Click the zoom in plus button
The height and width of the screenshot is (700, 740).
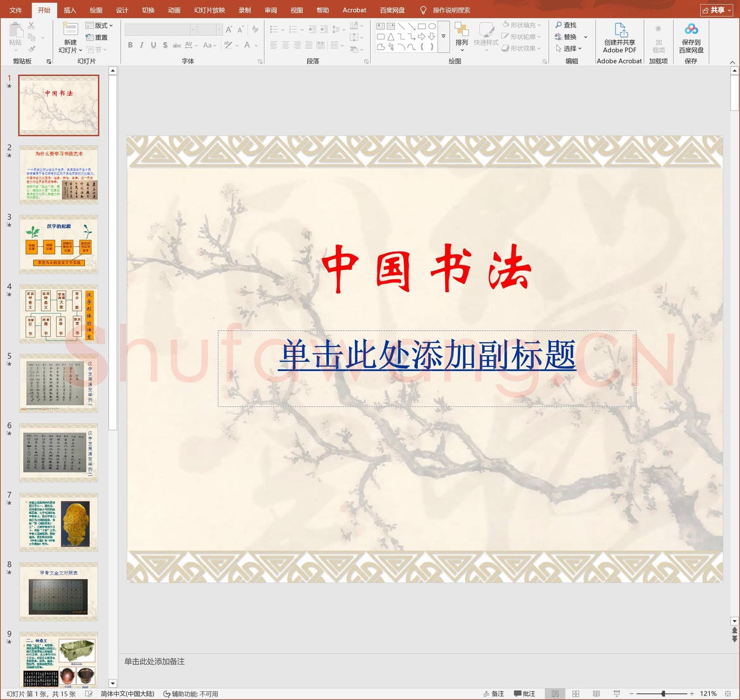692,694
